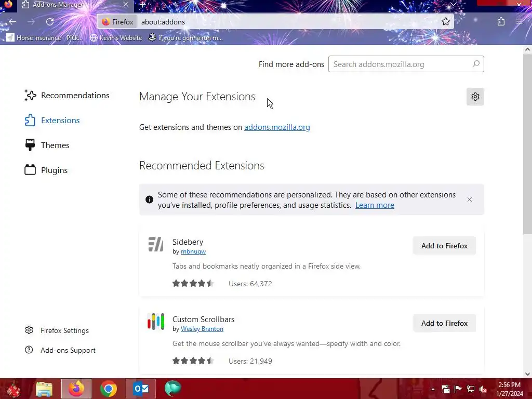Open File Explorer from the taskbar
This screenshot has height=399, width=532.
coord(44,389)
